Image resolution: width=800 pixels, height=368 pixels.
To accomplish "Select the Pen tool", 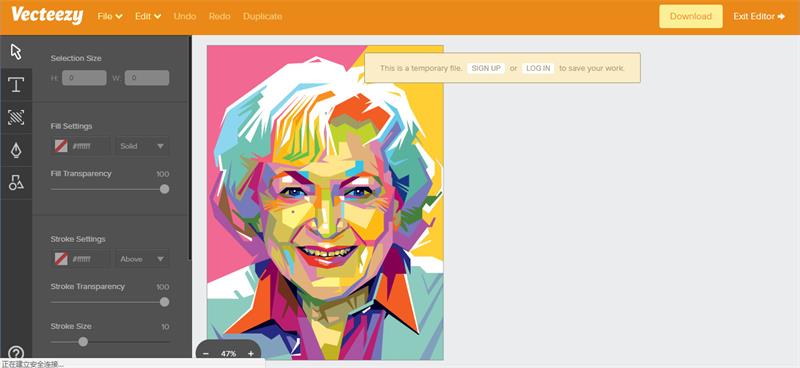I will [16, 150].
